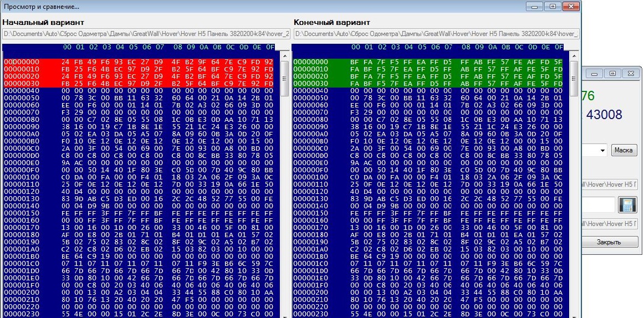This screenshot has width=644, height=318.
Task: Open the dropdown next to the Маска button
Action: point(602,151)
